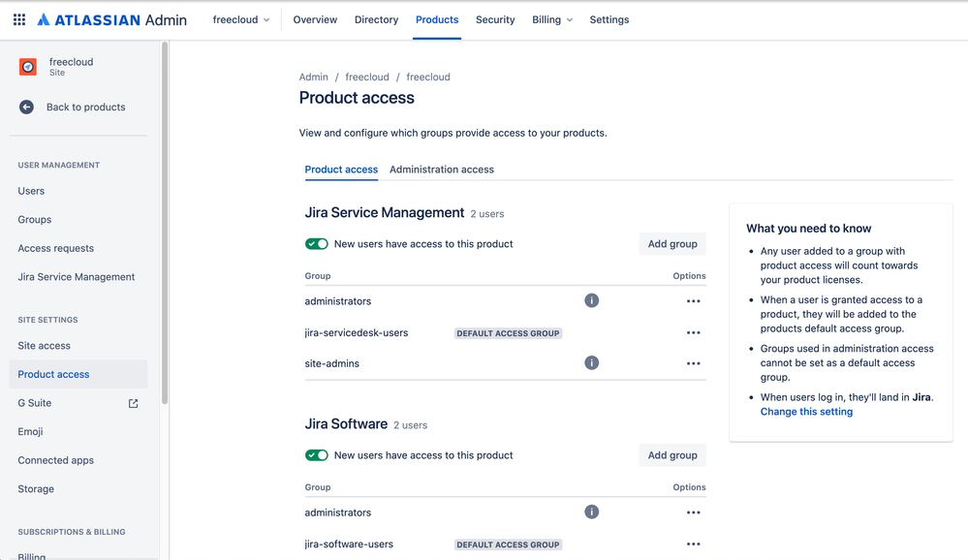Click DEFAULT ACCESS GROUP badge for jira-software-users
The width and height of the screenshot is (968, 560).
pos(508,544)
